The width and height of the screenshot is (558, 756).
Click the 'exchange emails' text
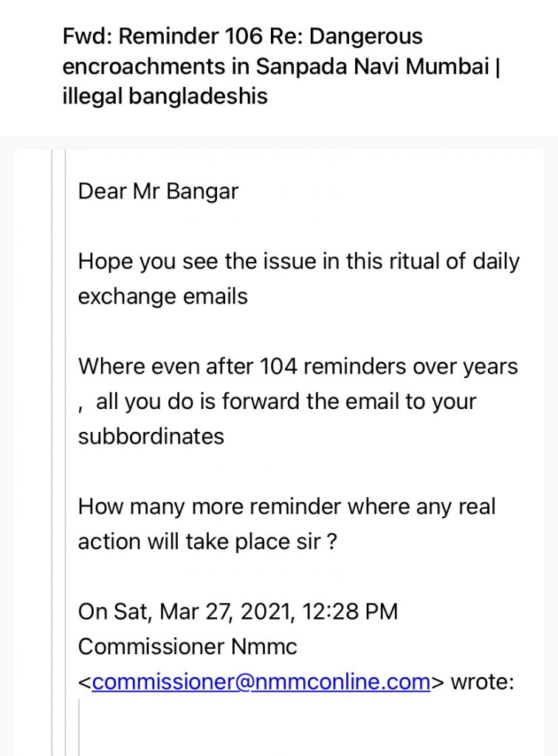(163, 297)
